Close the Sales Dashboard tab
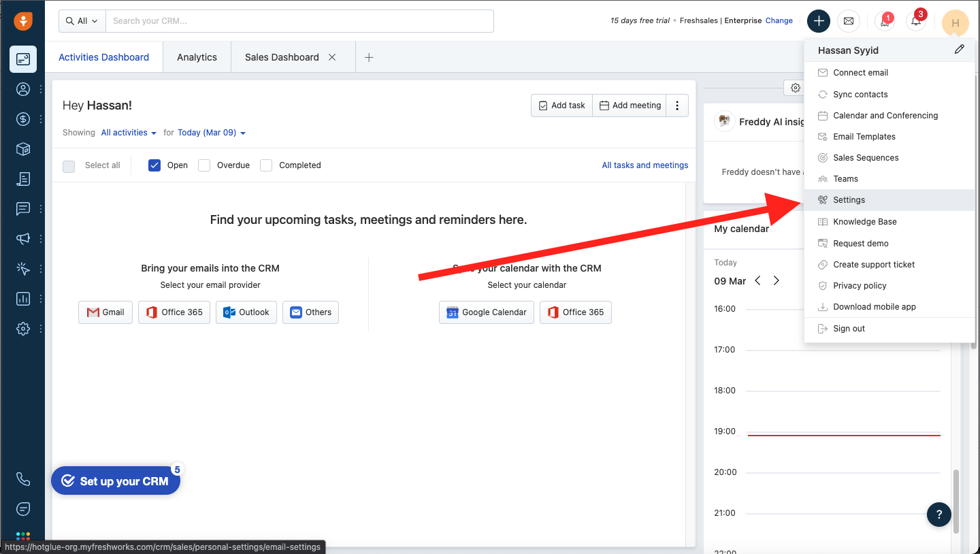Screen dimensions: 980x554 click(332, 57)
